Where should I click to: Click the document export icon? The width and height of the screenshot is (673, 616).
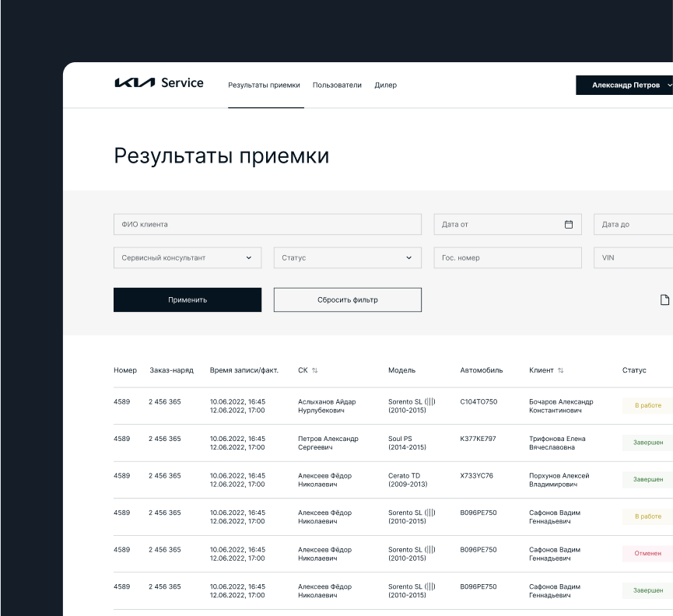coord(664,300)
